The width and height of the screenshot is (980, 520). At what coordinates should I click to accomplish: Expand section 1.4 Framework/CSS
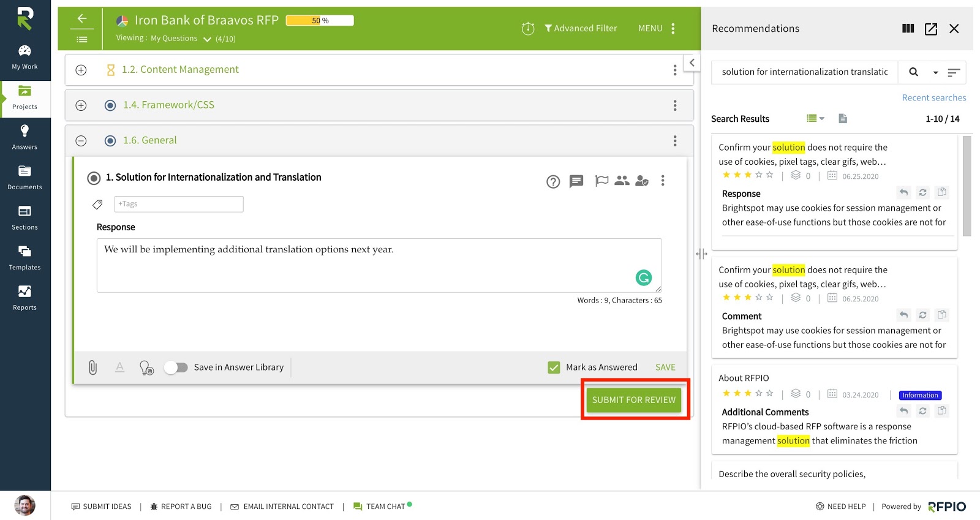click(x=81, y=105)
